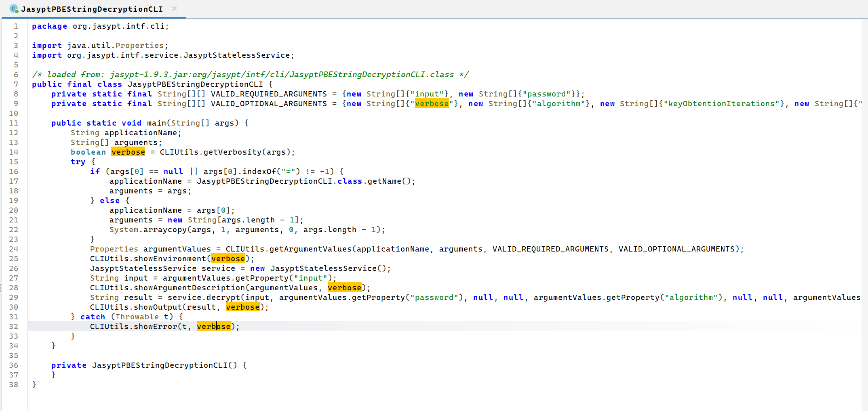The height and width of the screenshot is (411, 868).
Task: Click 'Throwable' type on line 31
Action: [137, 317]
